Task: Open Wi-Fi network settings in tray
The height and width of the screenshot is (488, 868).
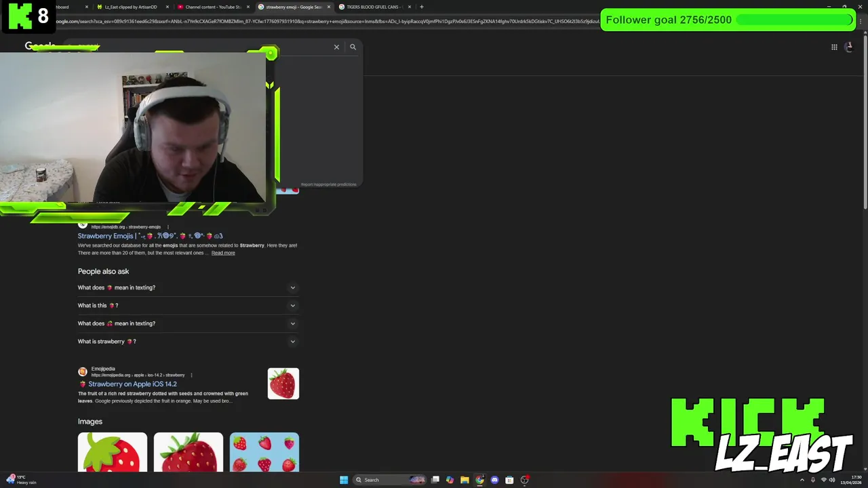Action: [x=823, y=480]
